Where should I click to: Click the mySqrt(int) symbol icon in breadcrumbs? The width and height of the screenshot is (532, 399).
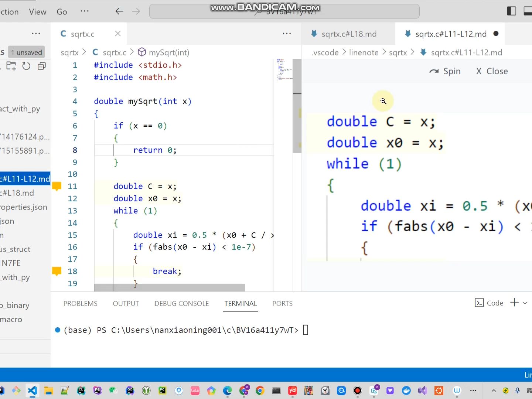click(141, 52)
